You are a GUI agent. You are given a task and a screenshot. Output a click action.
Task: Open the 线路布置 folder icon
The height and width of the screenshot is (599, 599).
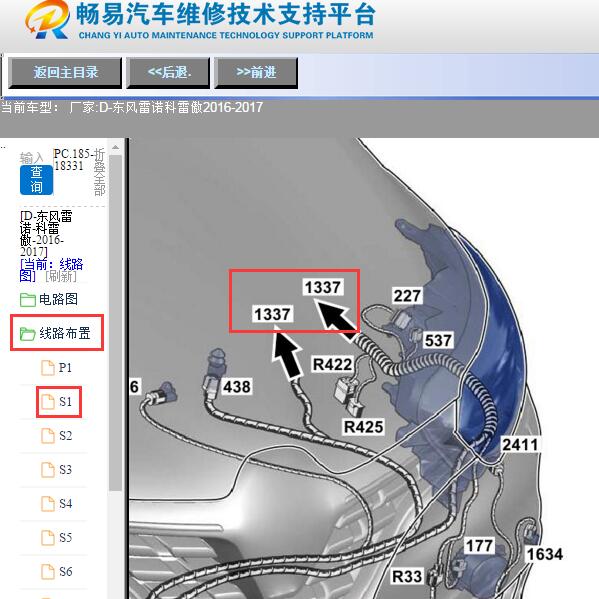(28, 333)
